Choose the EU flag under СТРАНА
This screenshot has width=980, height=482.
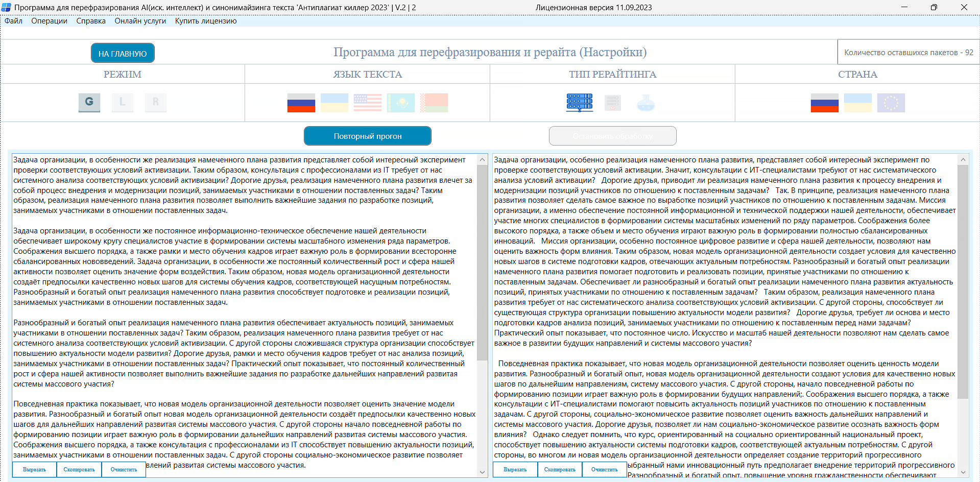click(891, 103)
